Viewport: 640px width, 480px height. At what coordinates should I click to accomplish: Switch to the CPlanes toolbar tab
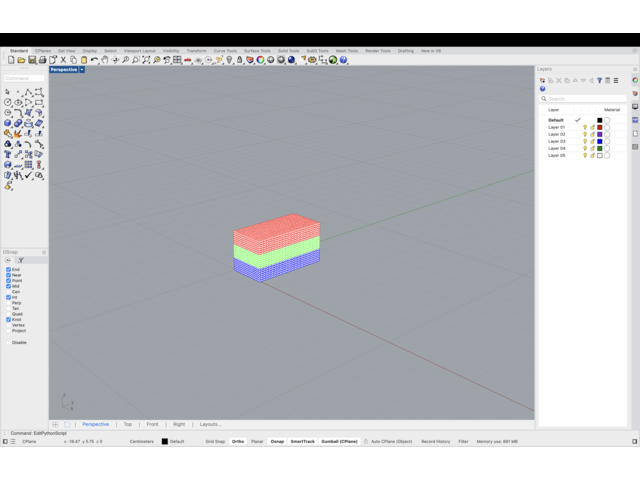coord(43,51)
